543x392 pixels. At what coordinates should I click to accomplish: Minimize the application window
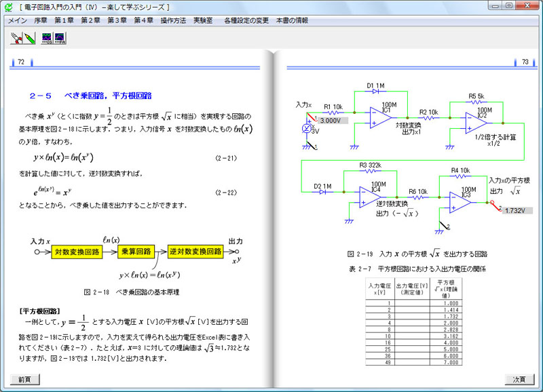(x=495, y=5)
